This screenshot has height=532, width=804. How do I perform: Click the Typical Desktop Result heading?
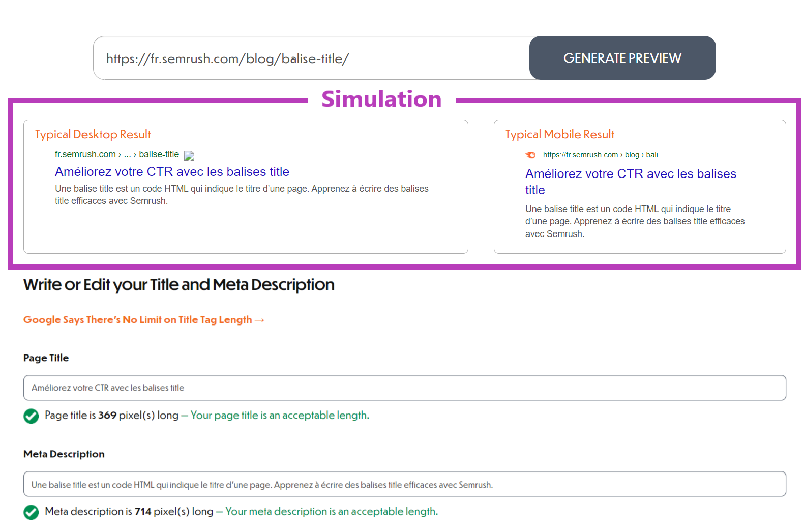(93, 134)
